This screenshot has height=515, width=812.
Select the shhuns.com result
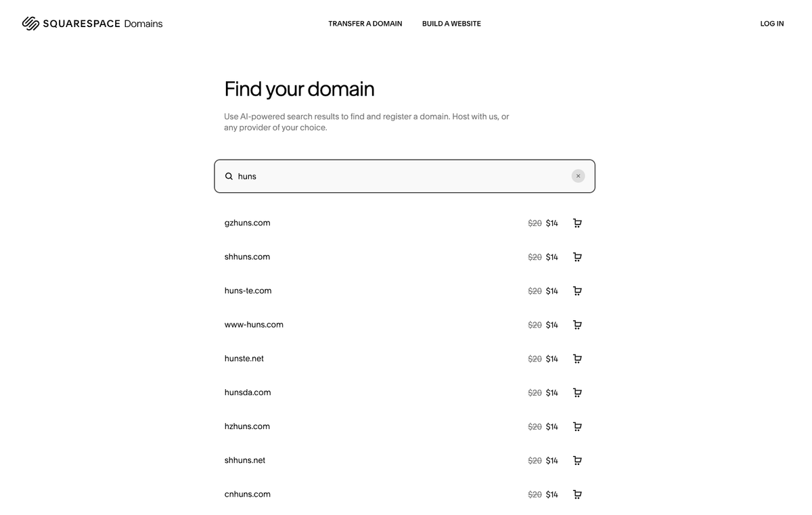click(247, 256)
